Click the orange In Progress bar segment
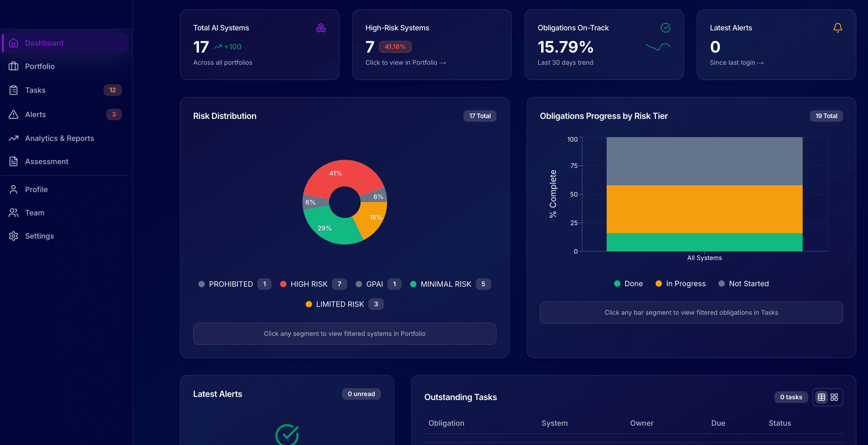 704,209
